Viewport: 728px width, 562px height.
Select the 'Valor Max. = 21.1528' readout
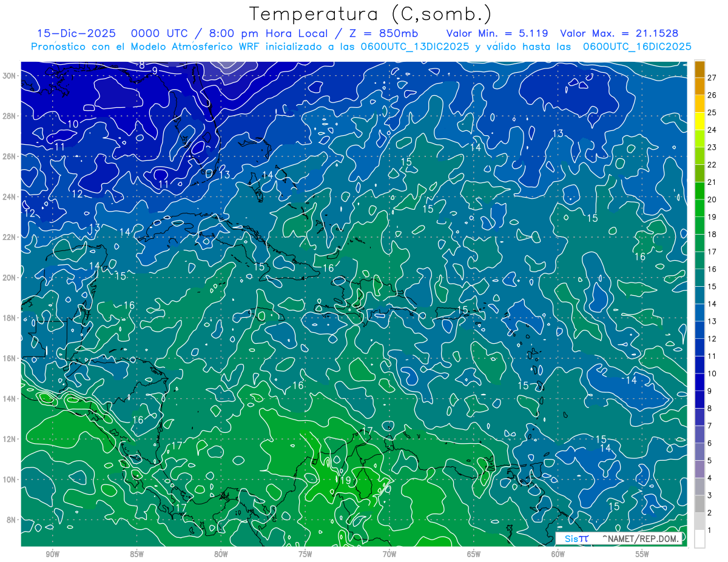tap(619, 33)
